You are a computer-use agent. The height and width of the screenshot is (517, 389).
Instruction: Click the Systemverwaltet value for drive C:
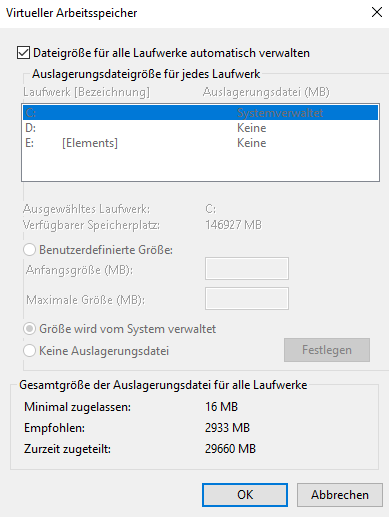click(280, 113)
